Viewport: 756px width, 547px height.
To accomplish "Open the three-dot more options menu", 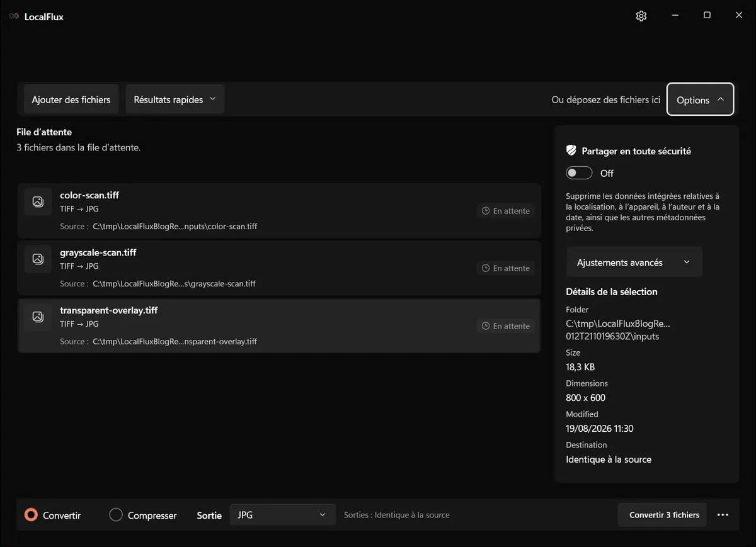I will [723, 515].
